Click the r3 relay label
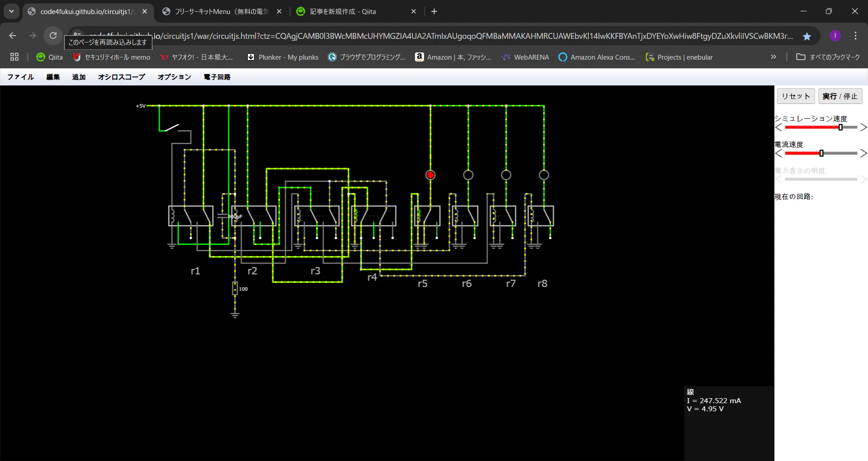Image resolution: width=868 pixels, height=461 pixels. tap(315, 271)
